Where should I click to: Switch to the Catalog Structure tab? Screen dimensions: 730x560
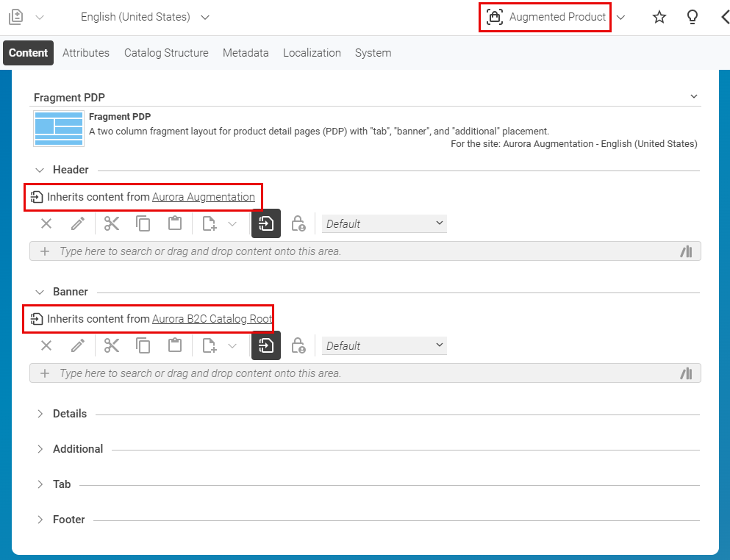click(166, 53)
